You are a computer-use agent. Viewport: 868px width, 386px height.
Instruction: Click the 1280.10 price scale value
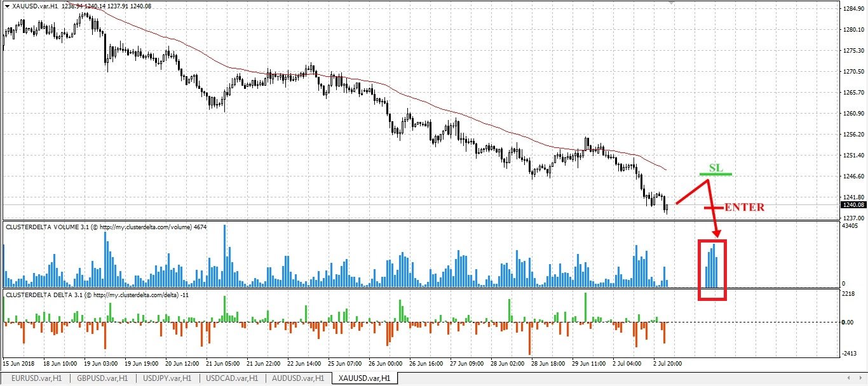tap(852, 30)
